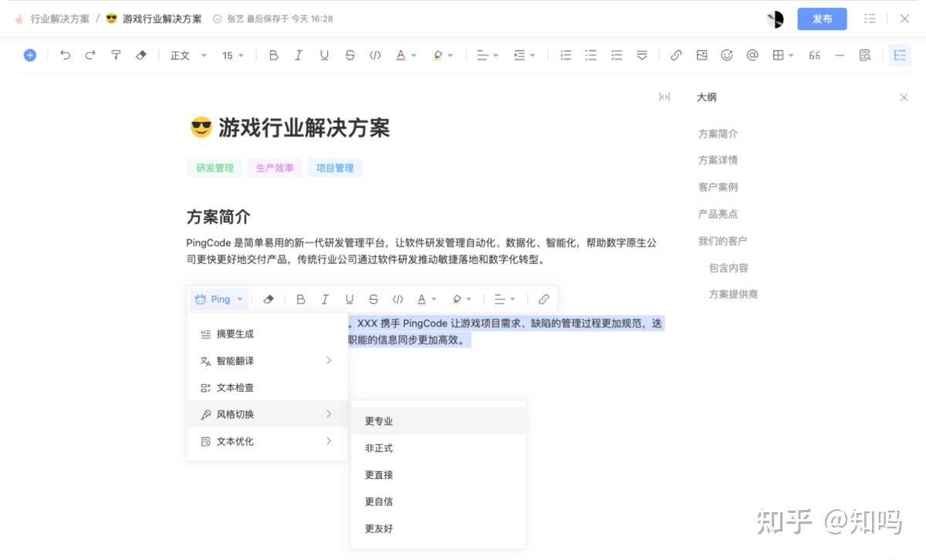This screenshot has height=560, width=926.
Task: Select 更专业 style option
Action: click(x=377, y=420)
